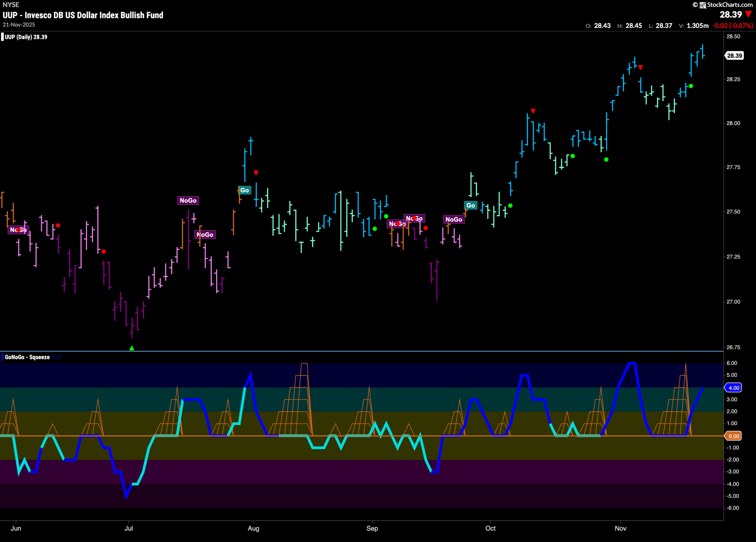The height and width of the screenshot is (542, 756).
Task: Click the 28.00 price axis label
Action: tap(733, 123)
